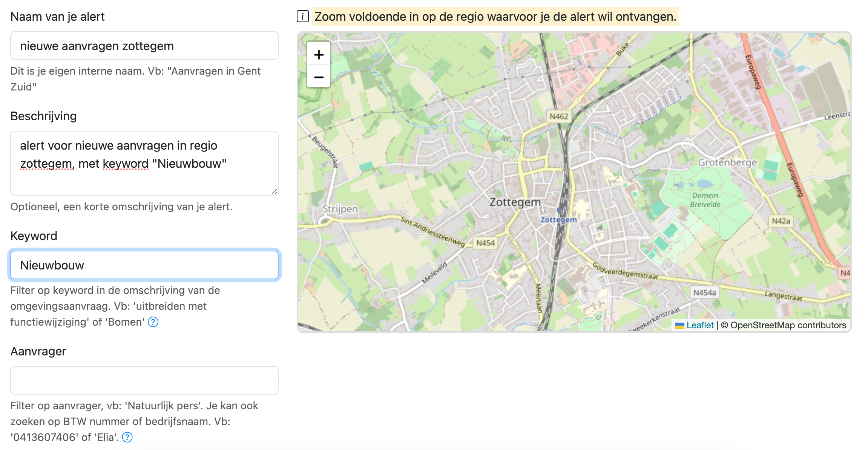The image size is (868, 450).
Task: Click the info icon above the map
Action: pyautogui.click(x=302, y=17)
